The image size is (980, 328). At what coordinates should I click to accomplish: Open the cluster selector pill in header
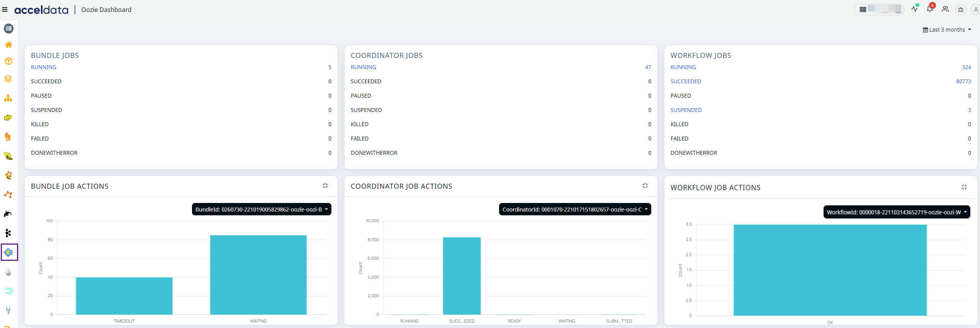[880, 9]
